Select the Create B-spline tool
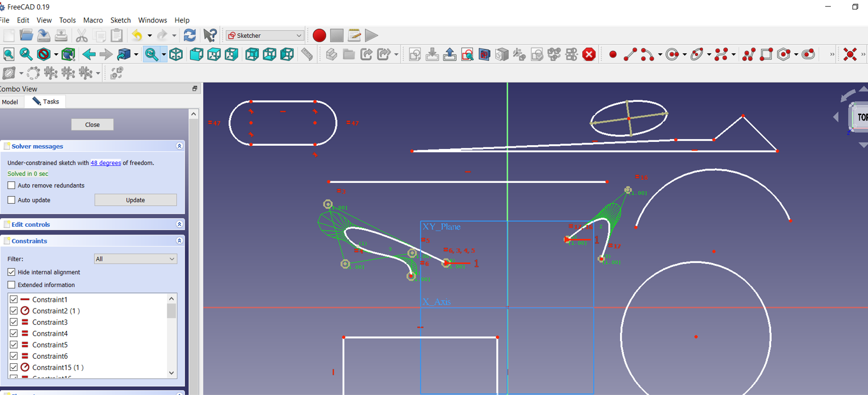The height and width of the screenshot is (395, 868). (x=721, y=54)
